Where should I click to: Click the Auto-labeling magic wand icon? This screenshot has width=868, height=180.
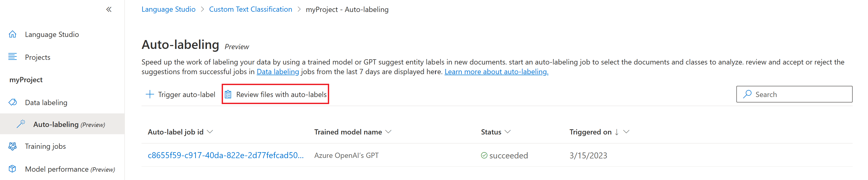[21, 124]
